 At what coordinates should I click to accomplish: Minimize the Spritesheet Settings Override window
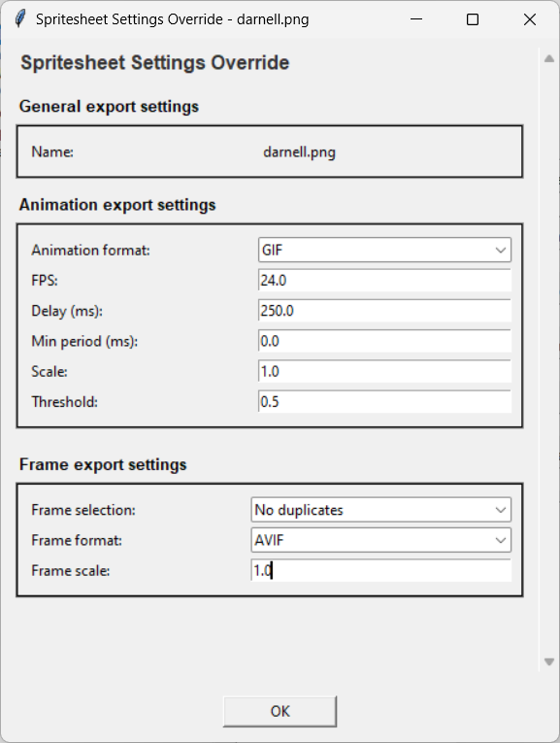tap(416, 19)
